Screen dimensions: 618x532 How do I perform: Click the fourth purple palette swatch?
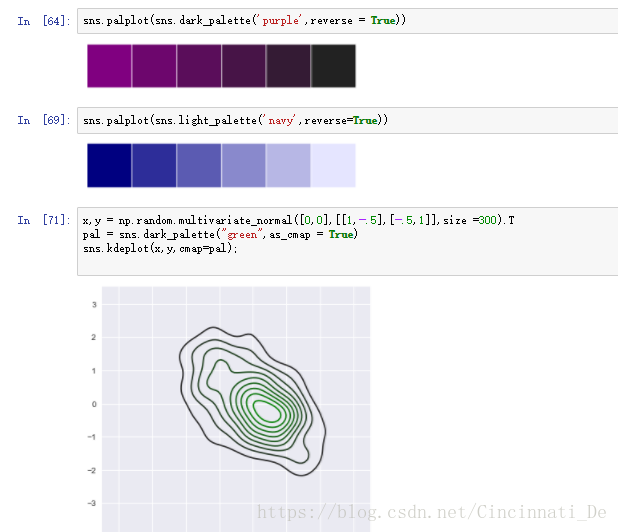point(244,66)
